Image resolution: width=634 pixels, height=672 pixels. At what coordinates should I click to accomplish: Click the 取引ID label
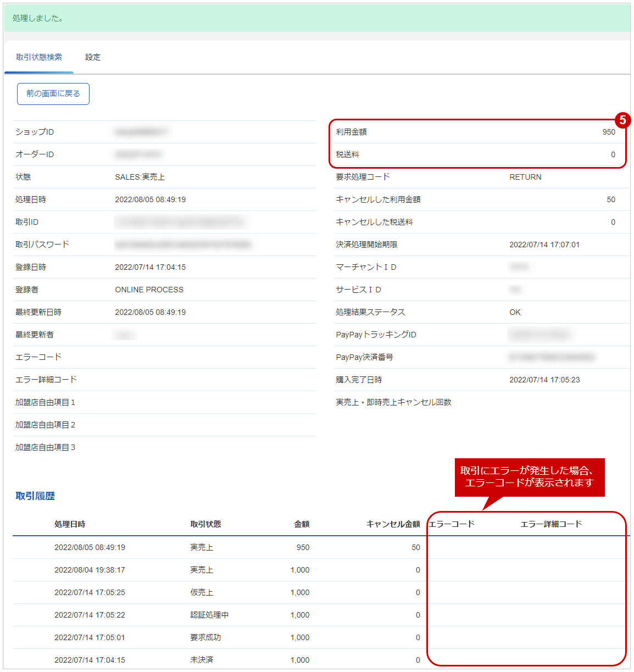(x=27, y=222)
